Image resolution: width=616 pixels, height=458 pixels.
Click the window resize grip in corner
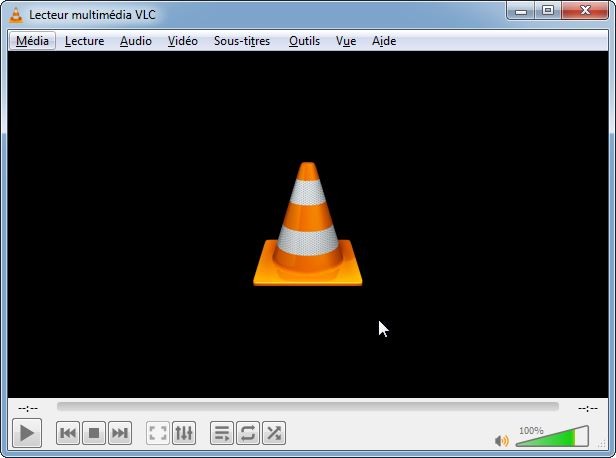[602, 444]
